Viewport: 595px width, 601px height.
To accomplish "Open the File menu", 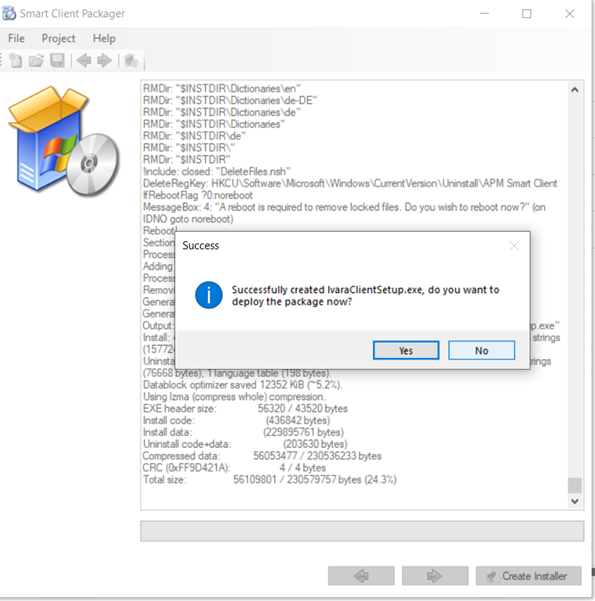I will coord(16,38).
